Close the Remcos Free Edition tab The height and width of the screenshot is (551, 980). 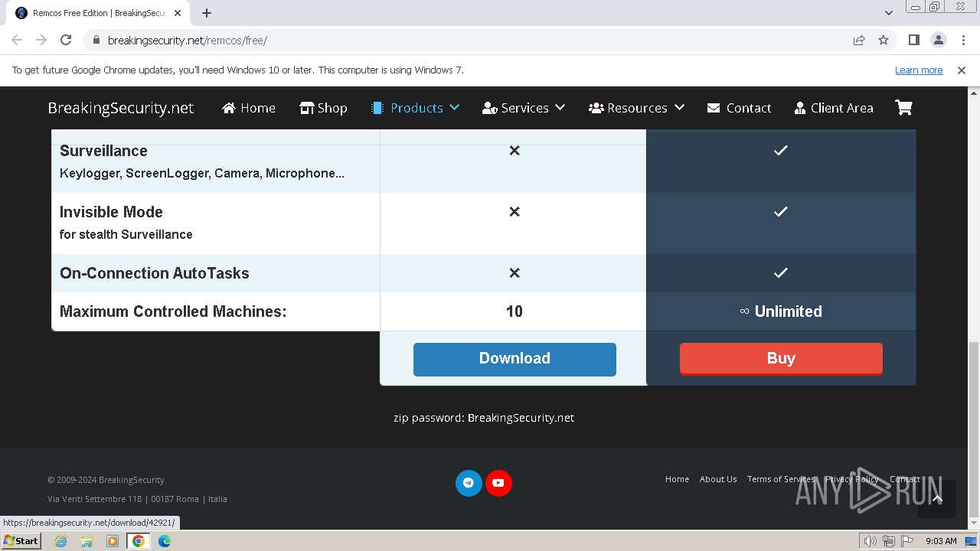click(178, 13)
